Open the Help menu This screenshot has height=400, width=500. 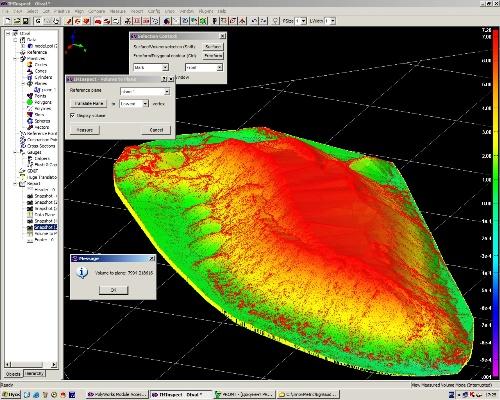tap(222, 11)
